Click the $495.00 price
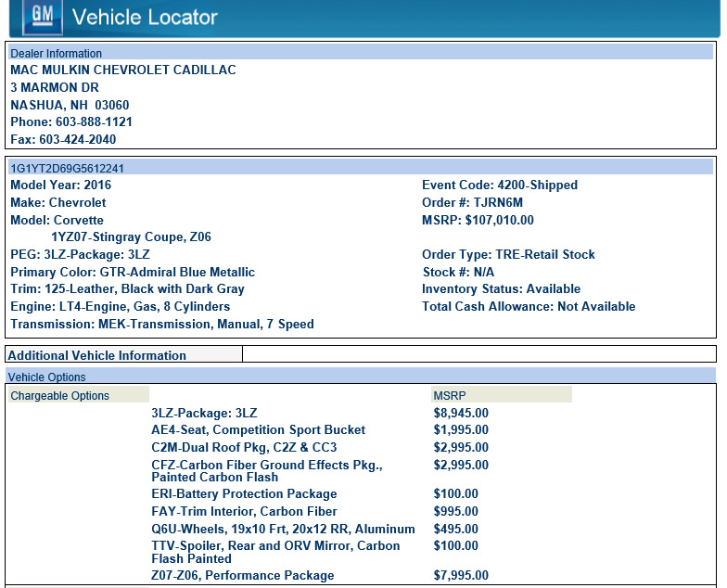This screenshot has height=588, width=727. (x=456, y=529)
